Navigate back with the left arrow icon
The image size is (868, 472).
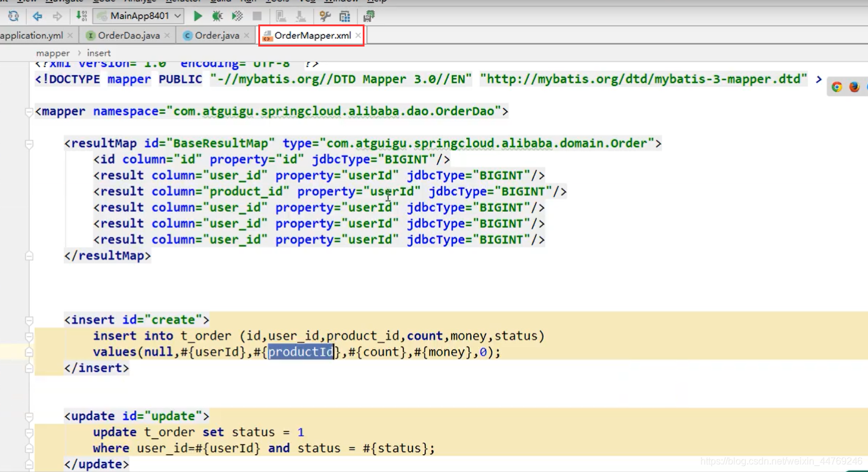pos(38,16)
